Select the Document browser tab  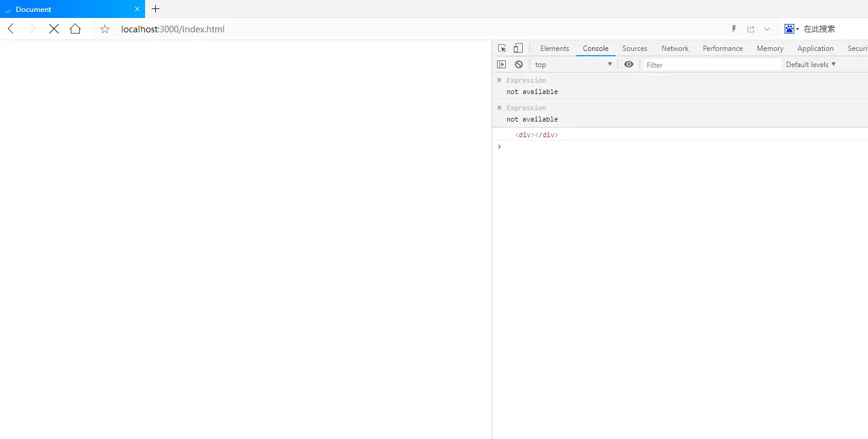pyautogui.click(x=73, y=9)
